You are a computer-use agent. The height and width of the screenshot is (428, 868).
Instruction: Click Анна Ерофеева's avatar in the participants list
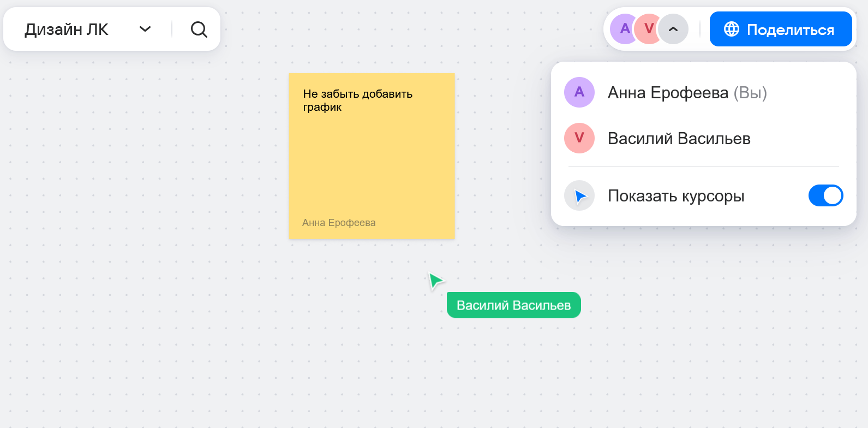pos(579,92)
